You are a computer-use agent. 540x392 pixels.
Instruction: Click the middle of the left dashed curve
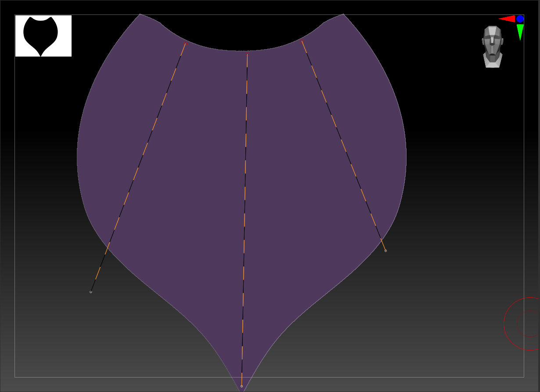click(x=138, y=167)
